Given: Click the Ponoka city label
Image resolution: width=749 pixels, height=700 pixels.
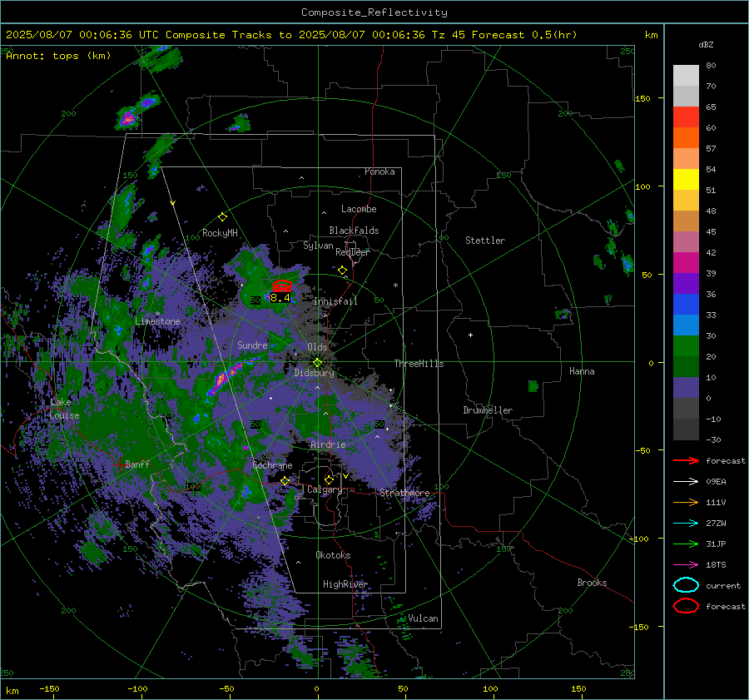Looking at the screenshot, I should pyautogui.click(x=379, y=172).
